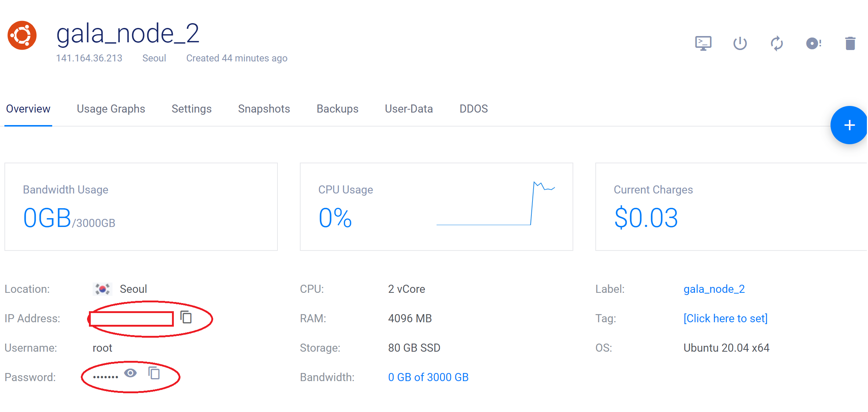Click the 'Click here to set' tag link
This screenshot has height=412, width=868.
coord(725,319)
